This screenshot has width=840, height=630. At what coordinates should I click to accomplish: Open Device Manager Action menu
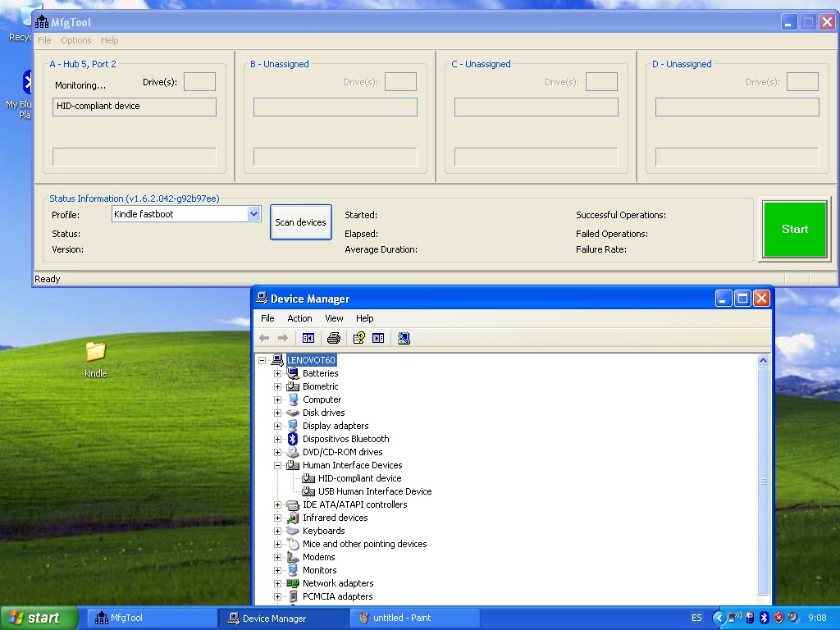click(x=299, y=318)
